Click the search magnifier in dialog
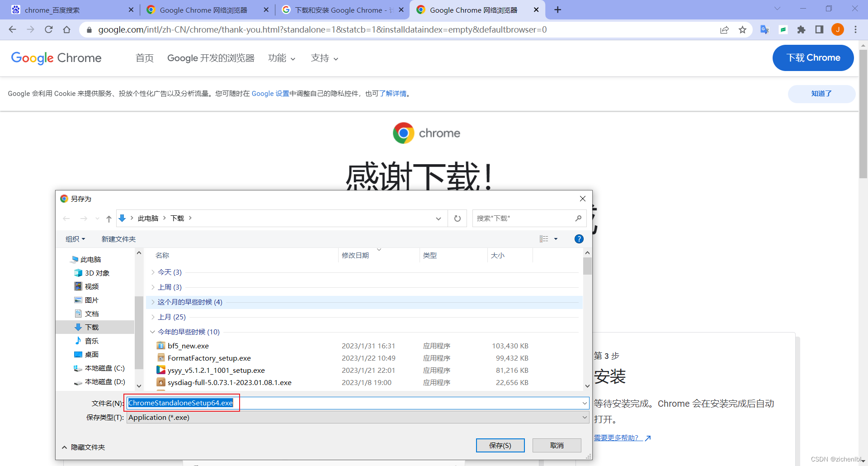Viewport: 868px width, 466px height. (x=578, y=219)
